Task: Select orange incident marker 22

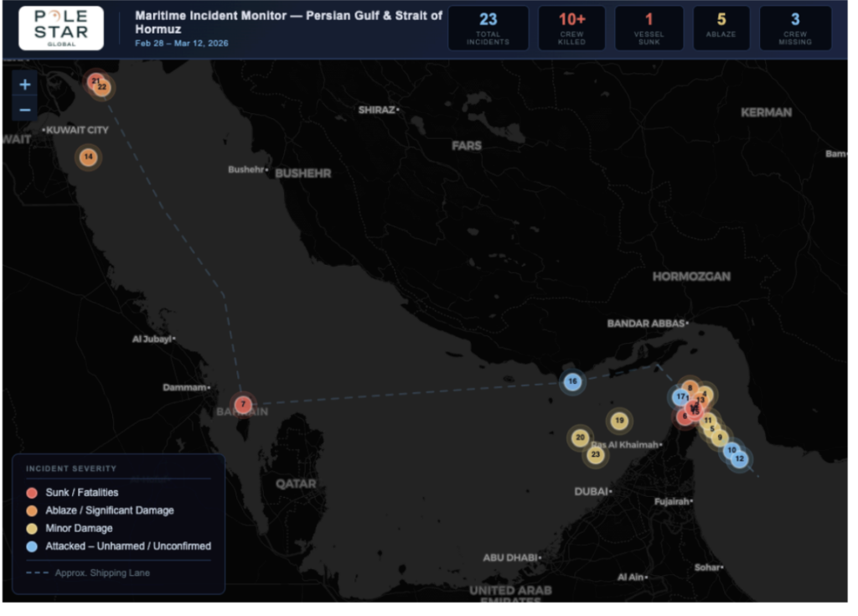Action: point(104,87)
